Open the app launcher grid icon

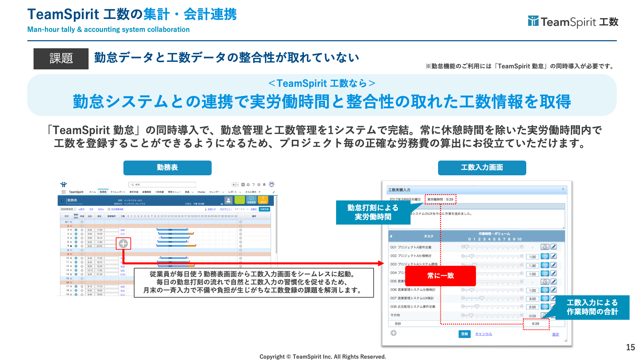click(63, 192)
